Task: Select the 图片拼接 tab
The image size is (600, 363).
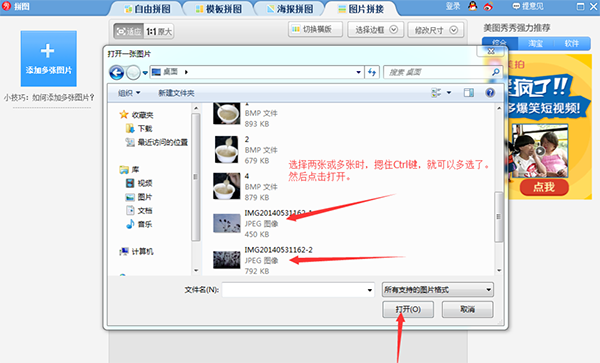Action: pos(362,9)
